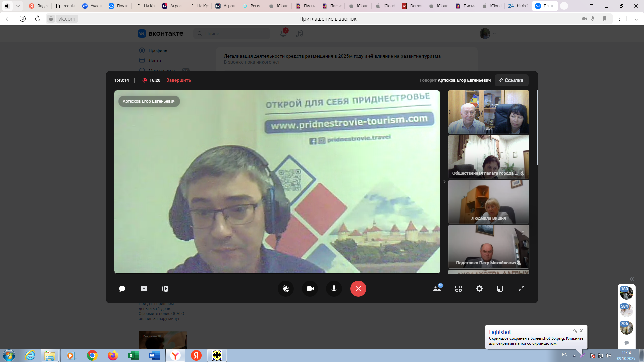
Task: Open the three-dot menu on Подставка tile
Action: tap(523, 233)
